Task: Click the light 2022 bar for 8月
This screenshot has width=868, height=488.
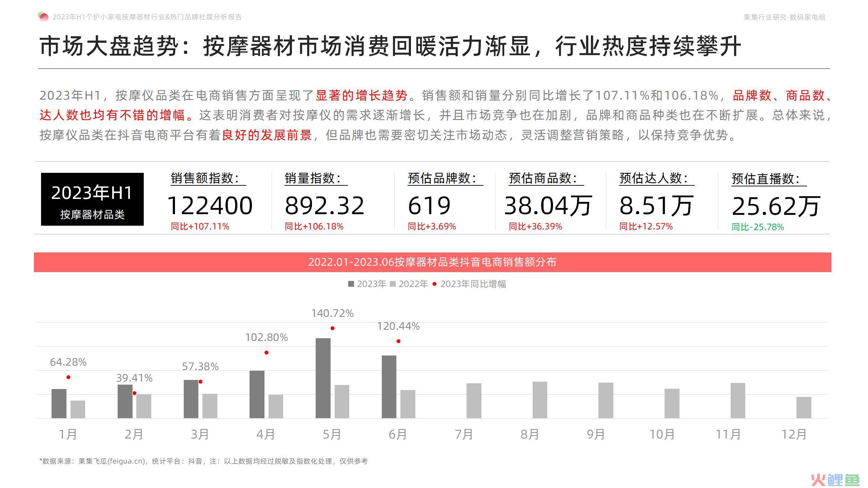Action: pyautogui.click(x=540, y=400)
